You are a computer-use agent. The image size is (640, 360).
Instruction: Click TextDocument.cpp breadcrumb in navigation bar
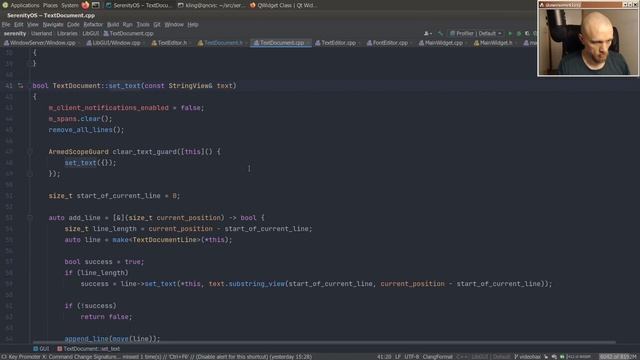coord(128,33)
